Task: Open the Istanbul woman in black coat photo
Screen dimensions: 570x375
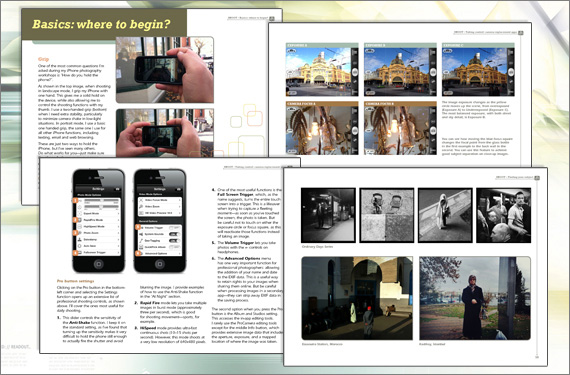Action: pos(475,298)
